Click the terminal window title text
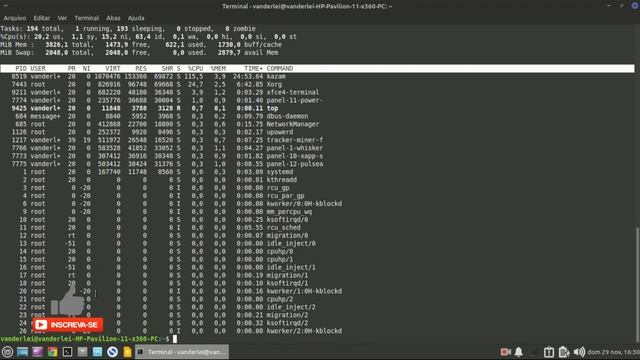 pos(307,6)
